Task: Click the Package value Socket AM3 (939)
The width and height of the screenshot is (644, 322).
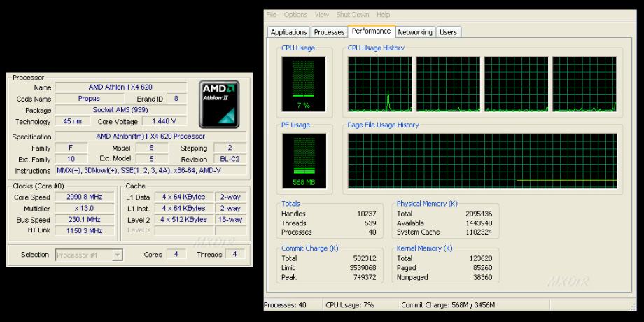Action: pyautogui.click(x=120, y=110)
